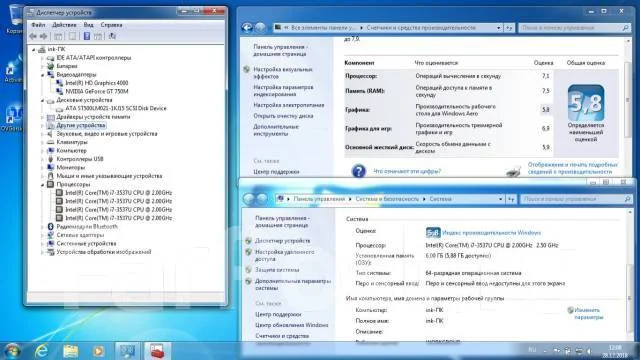The image size is (640, 360).
Task: Click the Мониторы icon in device tree
Action: coord(51,167)
